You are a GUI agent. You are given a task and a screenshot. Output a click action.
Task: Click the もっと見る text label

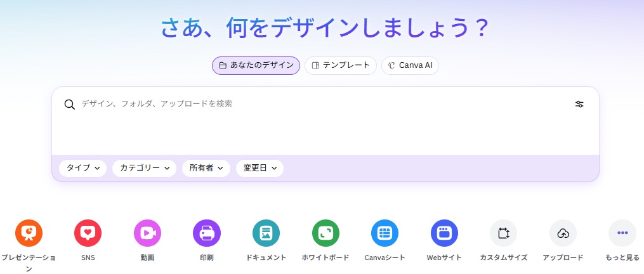click(622, 258)
